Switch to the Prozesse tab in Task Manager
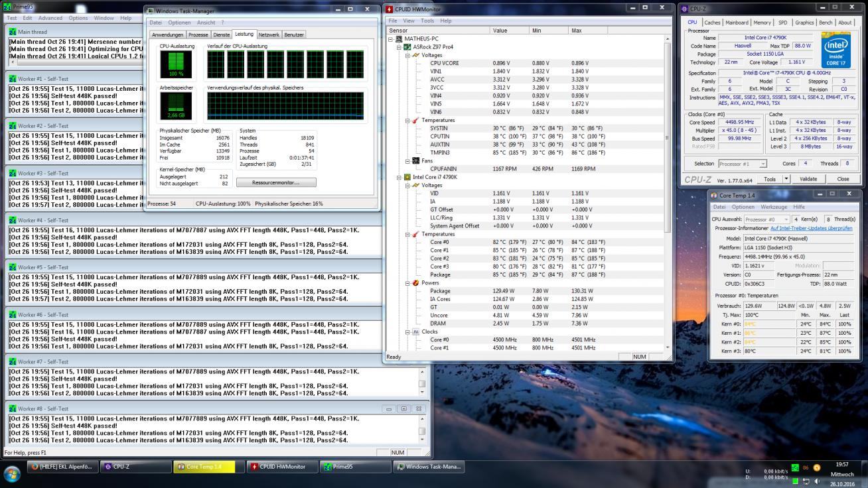 (x=198, y=34)
